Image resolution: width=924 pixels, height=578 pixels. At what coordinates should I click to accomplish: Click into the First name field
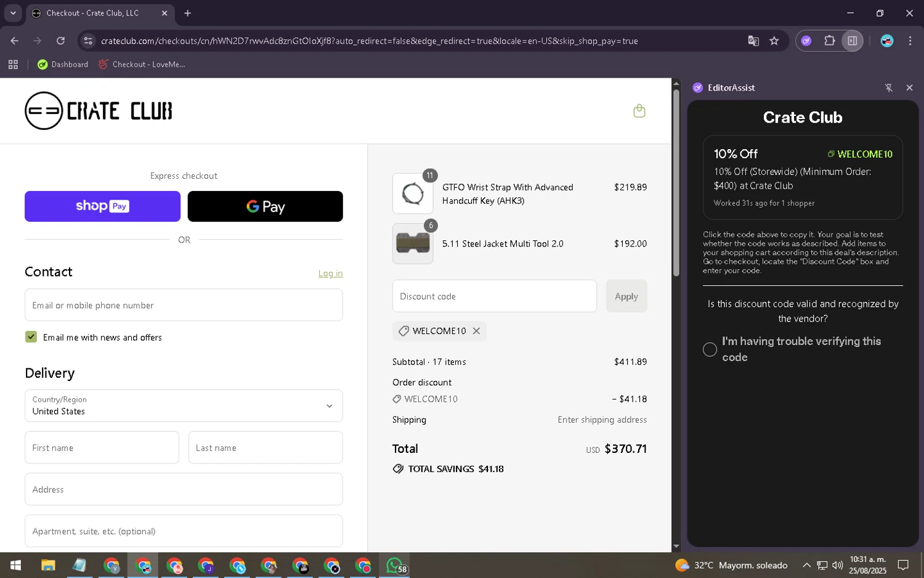click(x=102, y=447)
